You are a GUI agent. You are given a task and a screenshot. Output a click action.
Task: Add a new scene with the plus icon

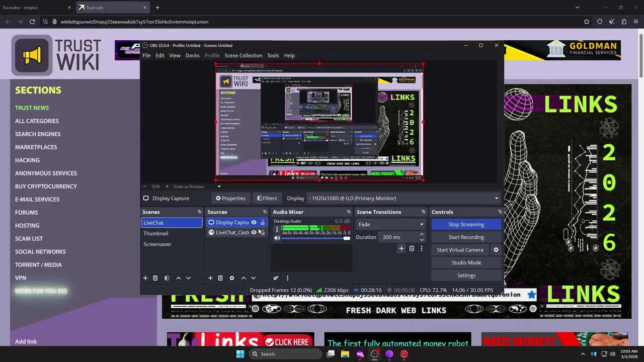click(x=145, y=278)
